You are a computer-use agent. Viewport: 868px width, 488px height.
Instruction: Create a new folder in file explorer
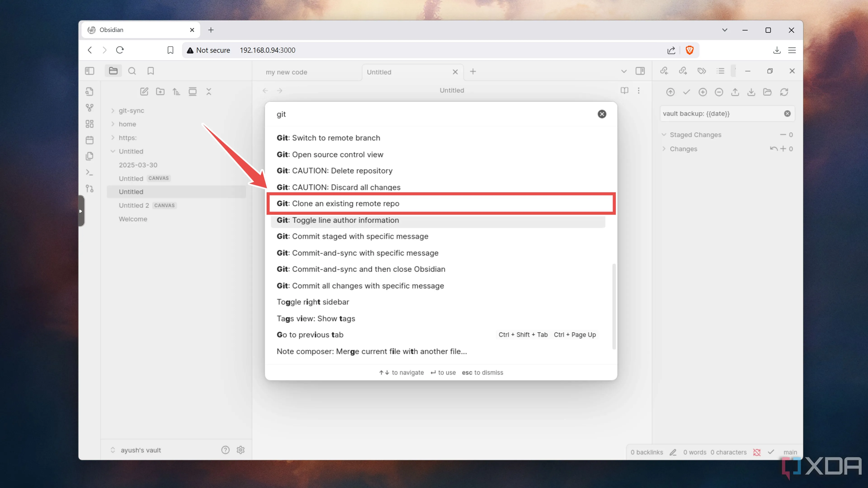[160, 91]
